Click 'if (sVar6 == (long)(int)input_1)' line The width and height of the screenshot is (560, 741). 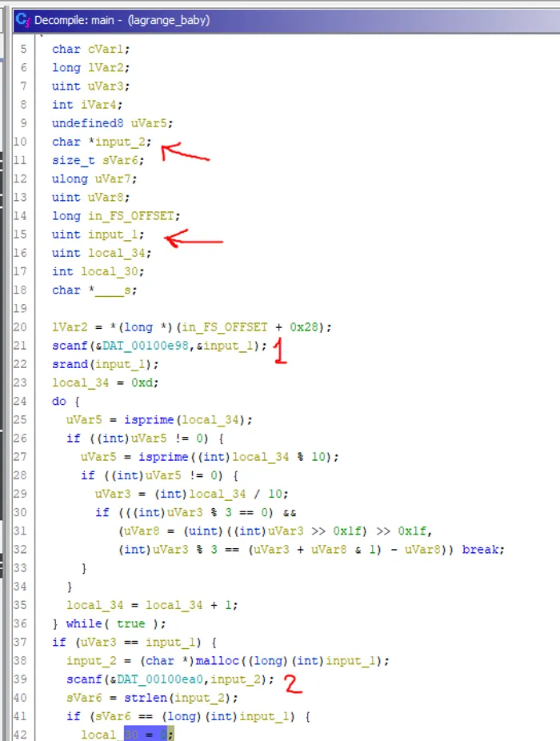point(188,716)
